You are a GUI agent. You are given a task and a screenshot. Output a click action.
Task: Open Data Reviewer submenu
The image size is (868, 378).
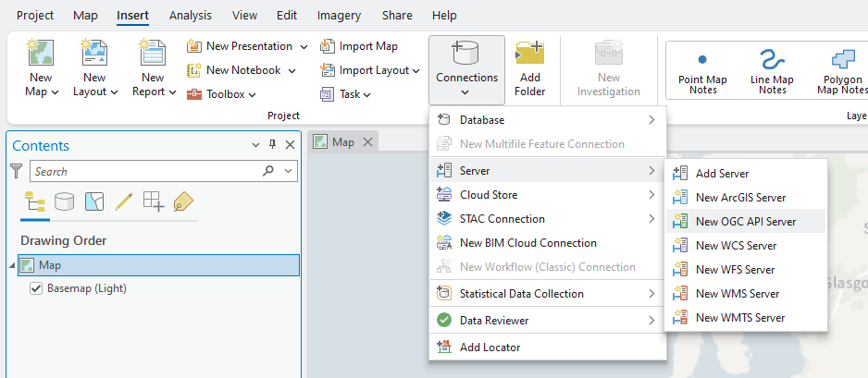click(x=548, y=320)
